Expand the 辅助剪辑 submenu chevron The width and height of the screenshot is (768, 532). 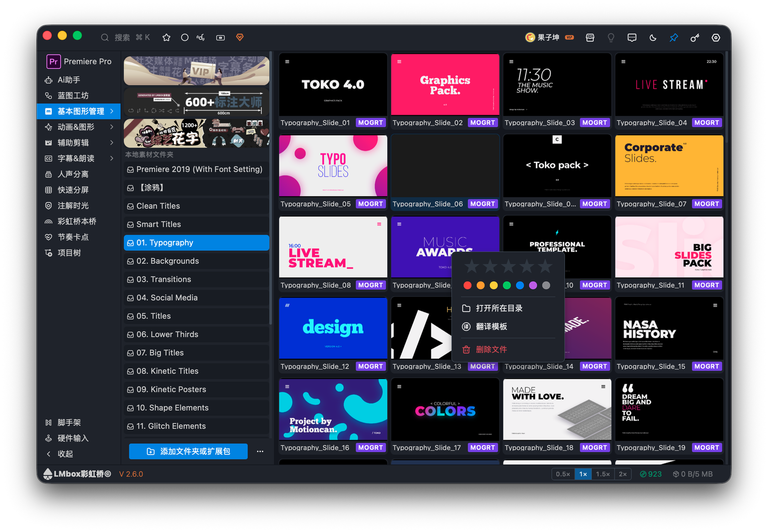click(112, 142)
